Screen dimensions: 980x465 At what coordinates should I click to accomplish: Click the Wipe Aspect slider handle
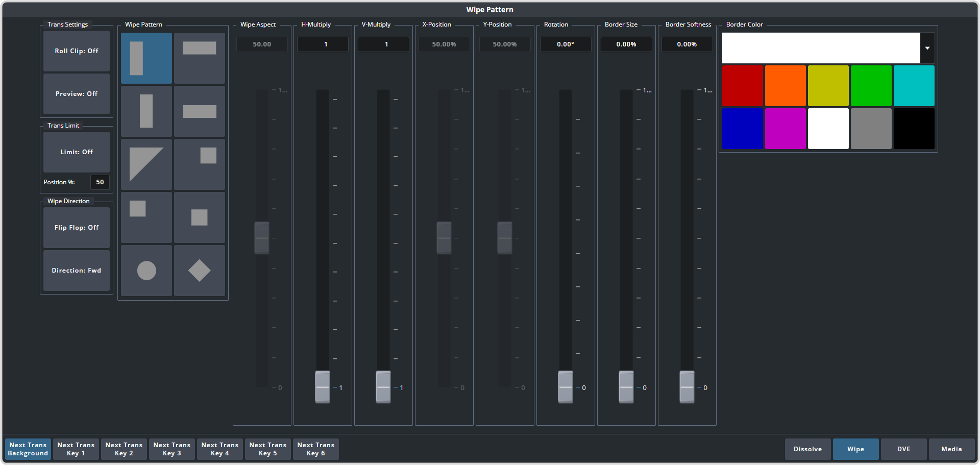[x=262, y=238]
